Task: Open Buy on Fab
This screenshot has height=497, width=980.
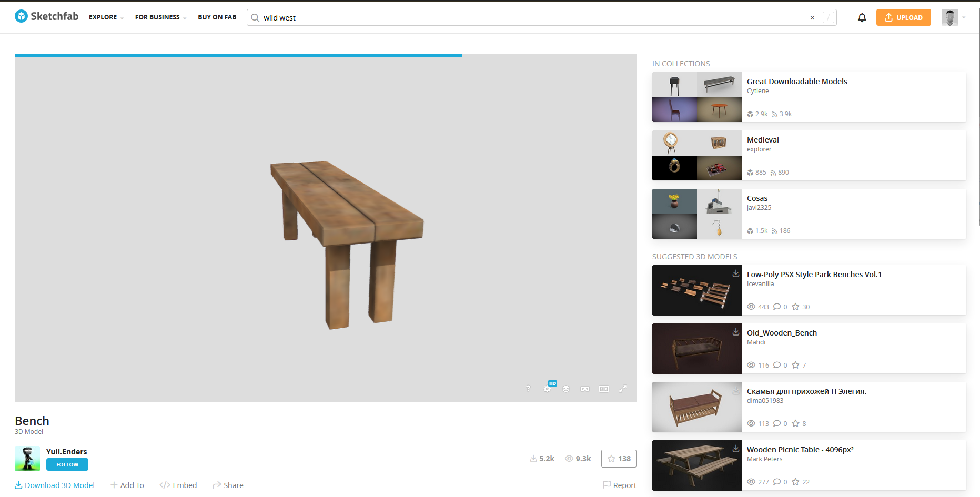Action: (x=217, y=17)
